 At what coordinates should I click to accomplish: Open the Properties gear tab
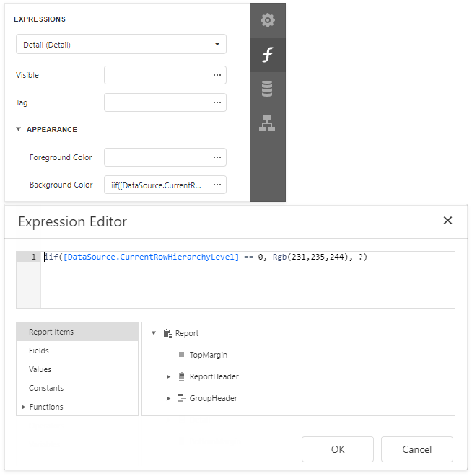(267, 20)
